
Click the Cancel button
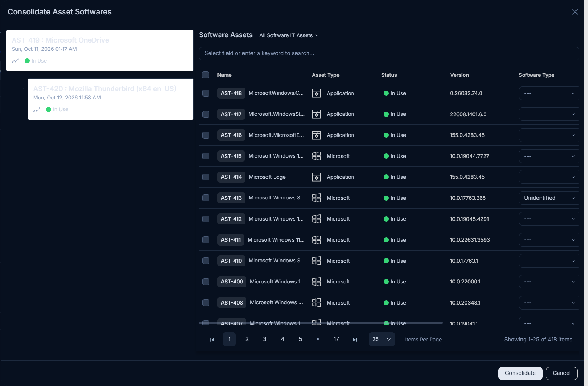(562, 373)
